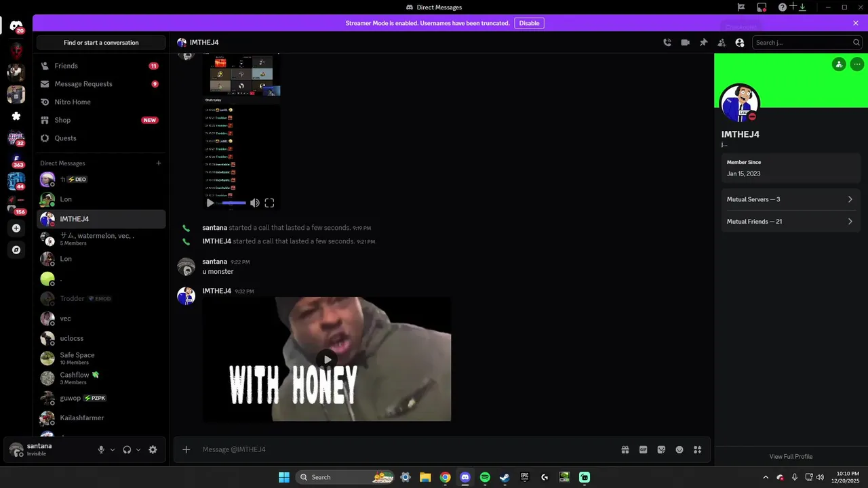Screen dimensions: 868x488
Task: Expand Mutual Servers — 3
Action: point(791,199)
